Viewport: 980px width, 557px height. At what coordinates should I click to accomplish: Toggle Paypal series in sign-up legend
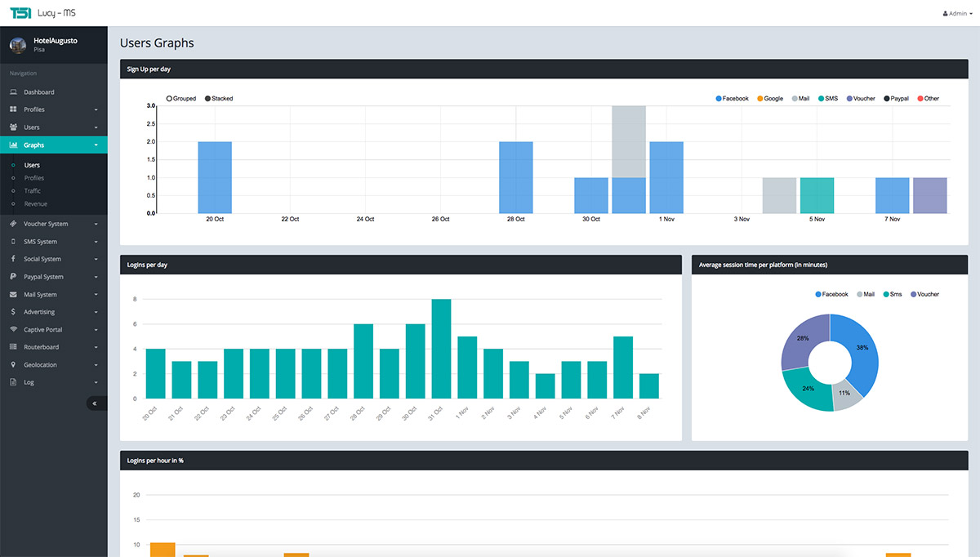pos(896,99)
